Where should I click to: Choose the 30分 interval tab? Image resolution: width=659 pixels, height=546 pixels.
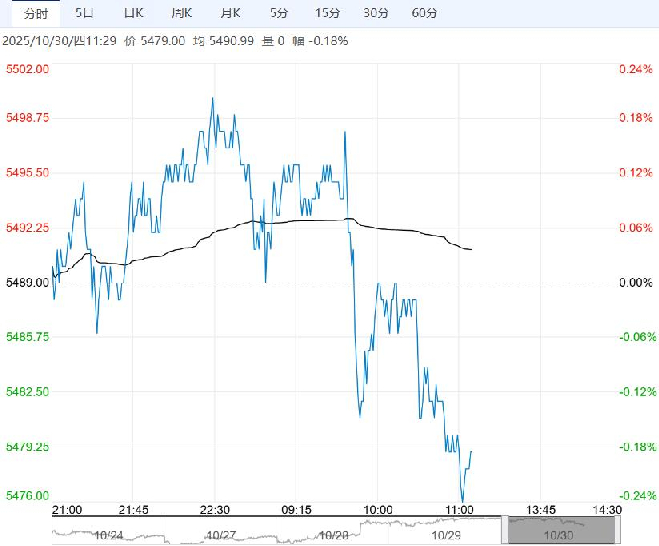376,13
